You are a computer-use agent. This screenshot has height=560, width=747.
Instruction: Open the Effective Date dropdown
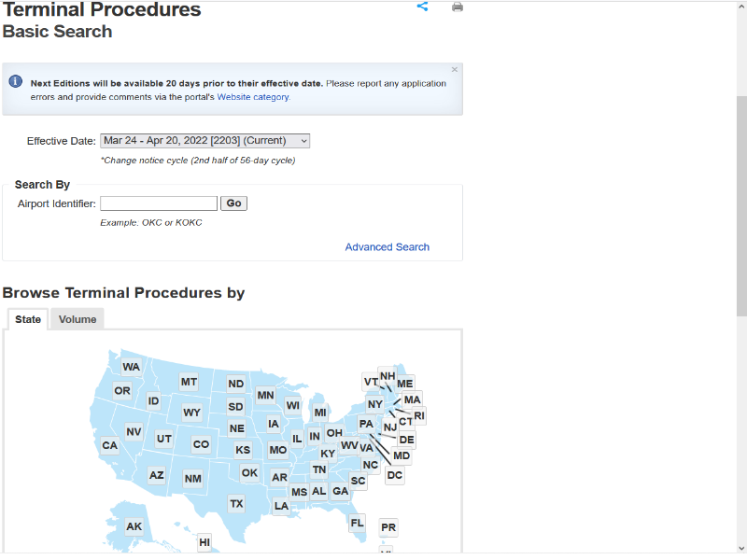point(204,141)
